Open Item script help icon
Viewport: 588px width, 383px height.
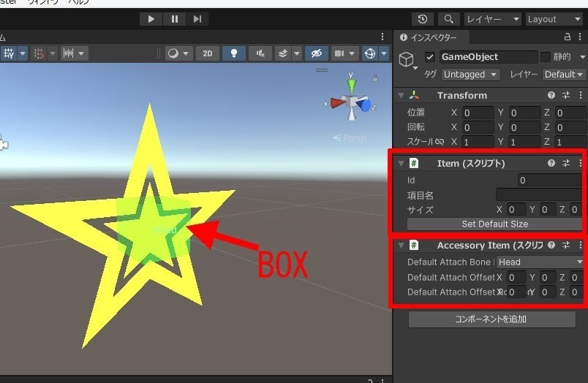[551, 163]
